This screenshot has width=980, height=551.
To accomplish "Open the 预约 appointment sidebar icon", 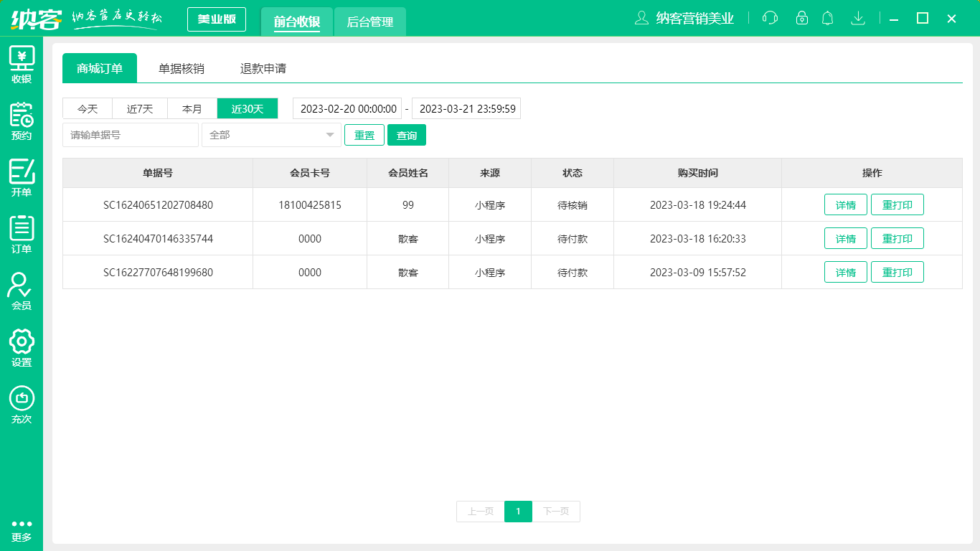I will tap(22, 121).
